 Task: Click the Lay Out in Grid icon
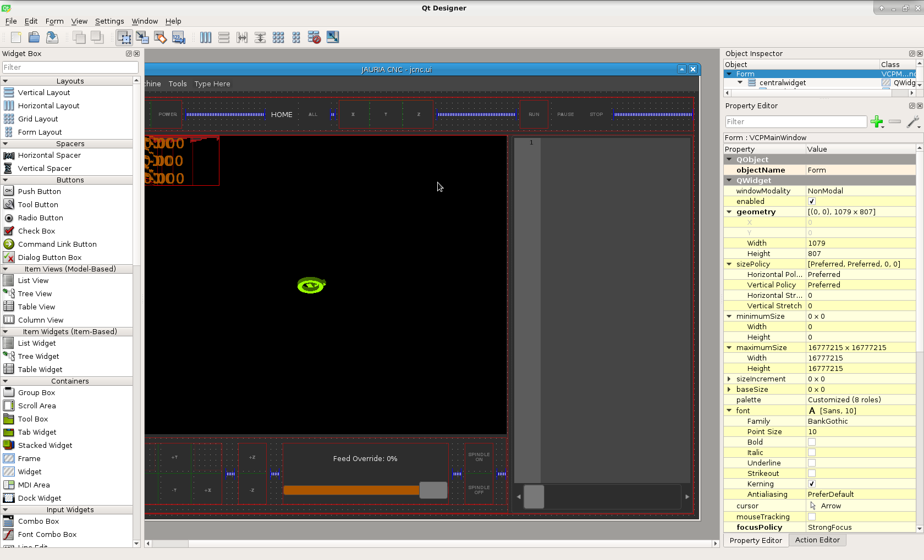[x=278, y=37]
